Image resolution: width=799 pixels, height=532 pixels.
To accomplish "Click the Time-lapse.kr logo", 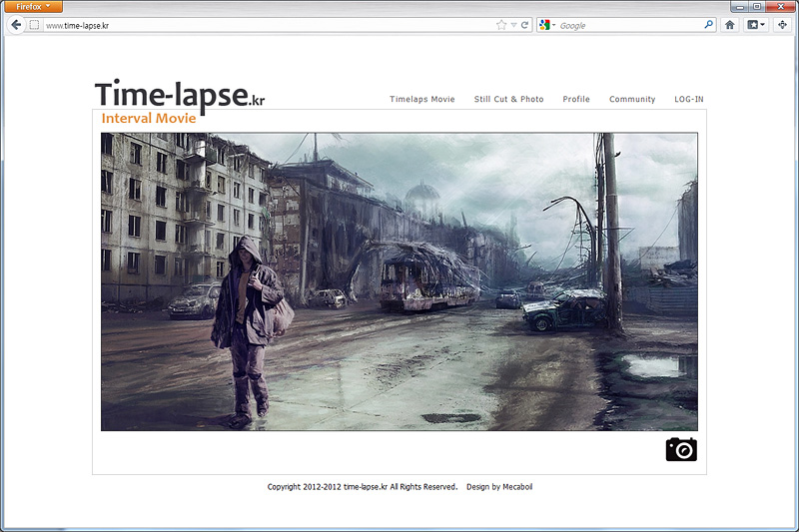I will point(180,95).
